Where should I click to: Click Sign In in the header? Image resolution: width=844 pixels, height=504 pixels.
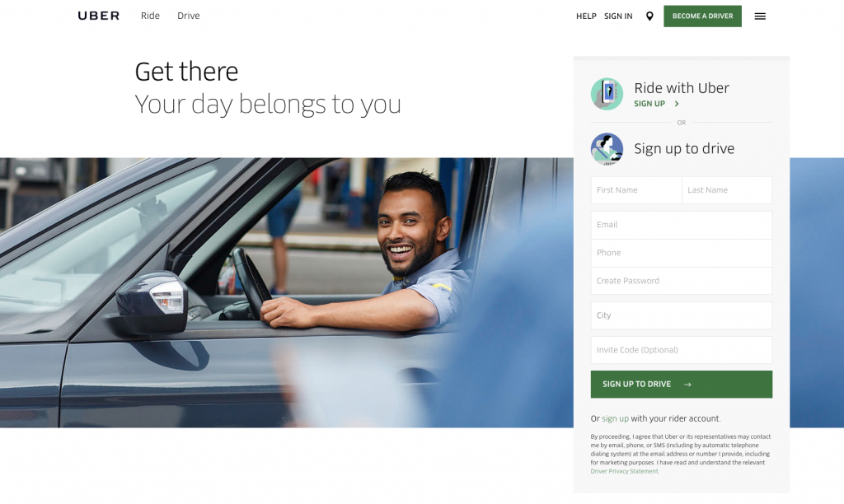(618, 16)
